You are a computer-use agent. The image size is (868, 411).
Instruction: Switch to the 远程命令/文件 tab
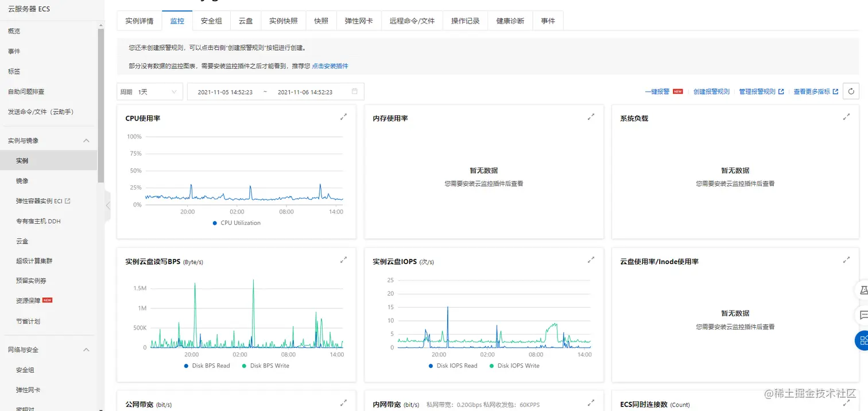click(412, 21)
